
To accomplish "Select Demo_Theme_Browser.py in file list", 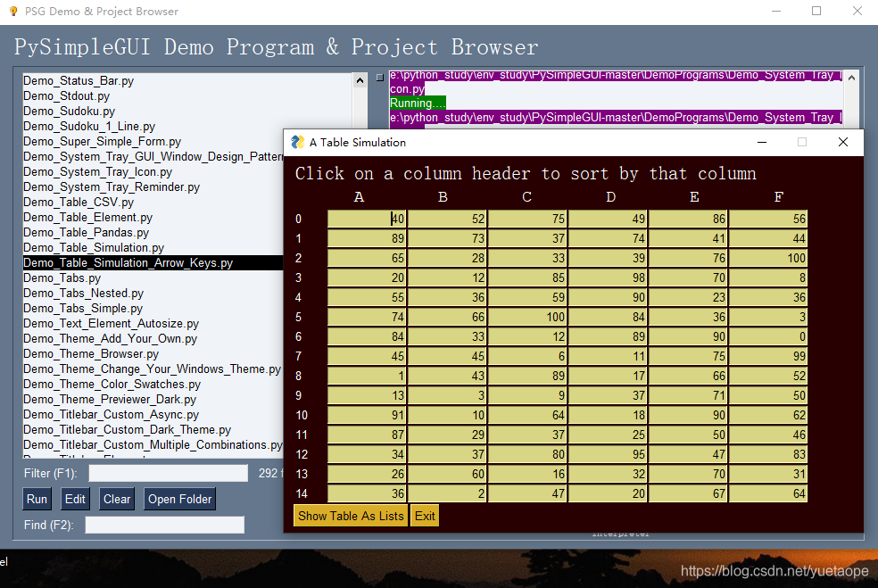I will tap(91, 354).
